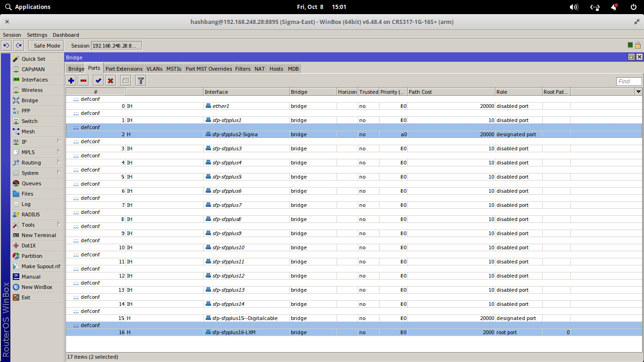The height and width of the screenshot is (362, 644).
Task: Open the column header dropdown arrow
Action: (640, 91)
